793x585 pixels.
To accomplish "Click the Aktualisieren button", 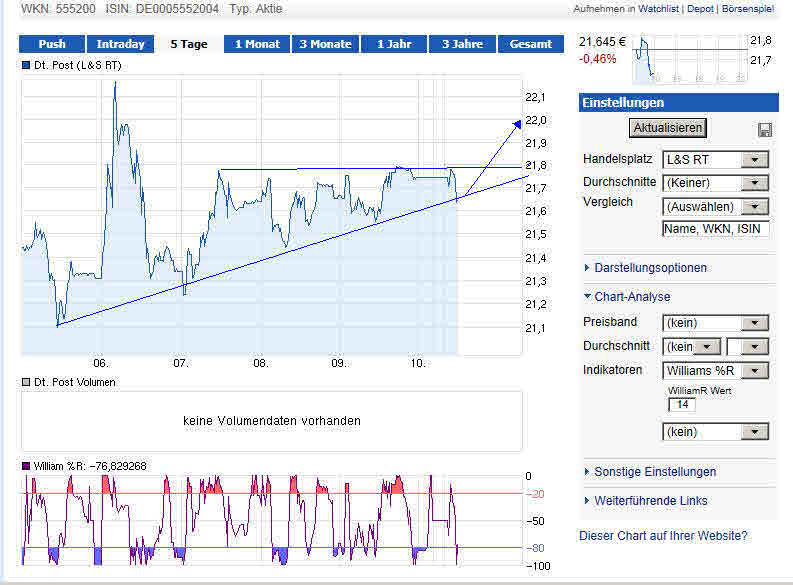I will (x=668, y=128).
